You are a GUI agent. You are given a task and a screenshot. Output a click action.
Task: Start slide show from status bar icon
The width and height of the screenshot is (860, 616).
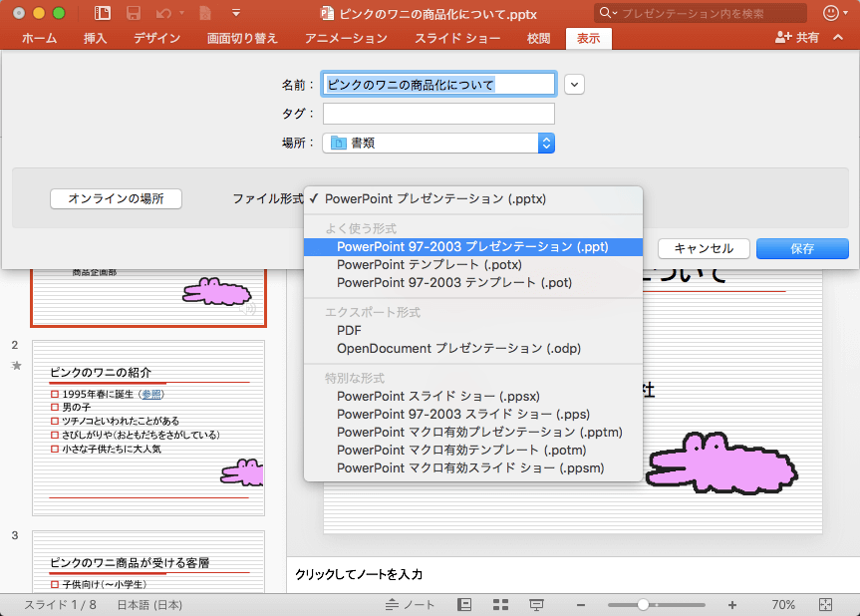tap(536, 604)
